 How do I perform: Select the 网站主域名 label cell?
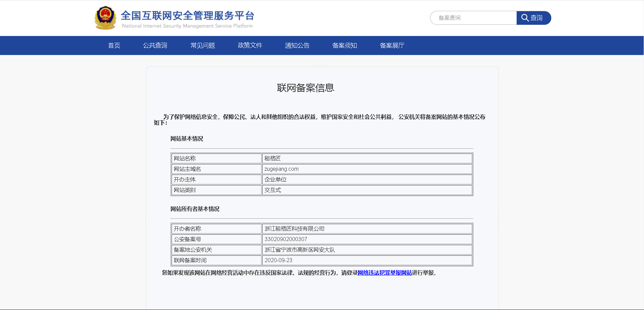coord(216,169)
